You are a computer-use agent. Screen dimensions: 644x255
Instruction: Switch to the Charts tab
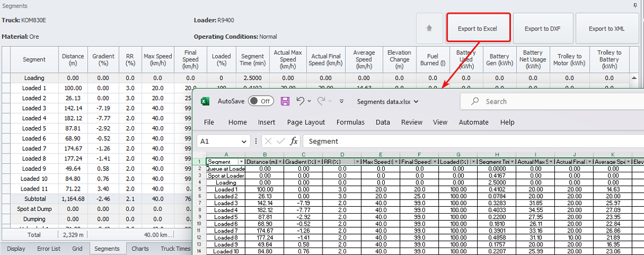pyautogui.click(x=140, y=249)
